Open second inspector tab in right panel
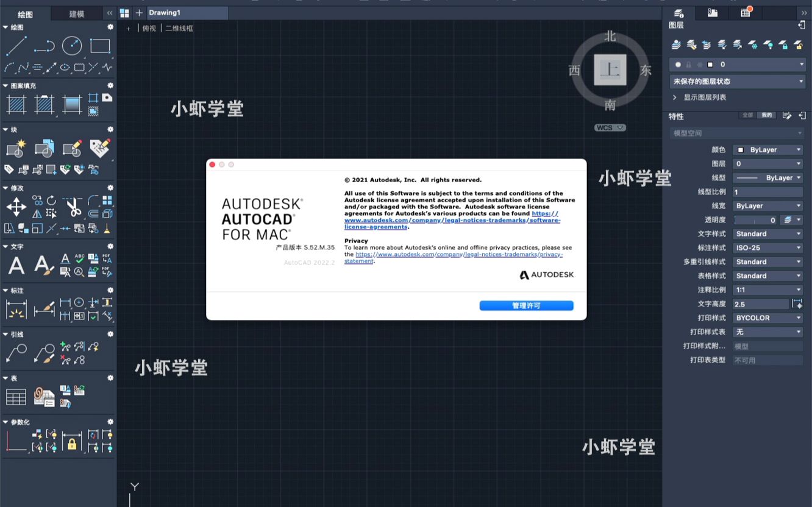Image resolution: width=812 pixels, height=507 pixels. (x=712, y=13)
